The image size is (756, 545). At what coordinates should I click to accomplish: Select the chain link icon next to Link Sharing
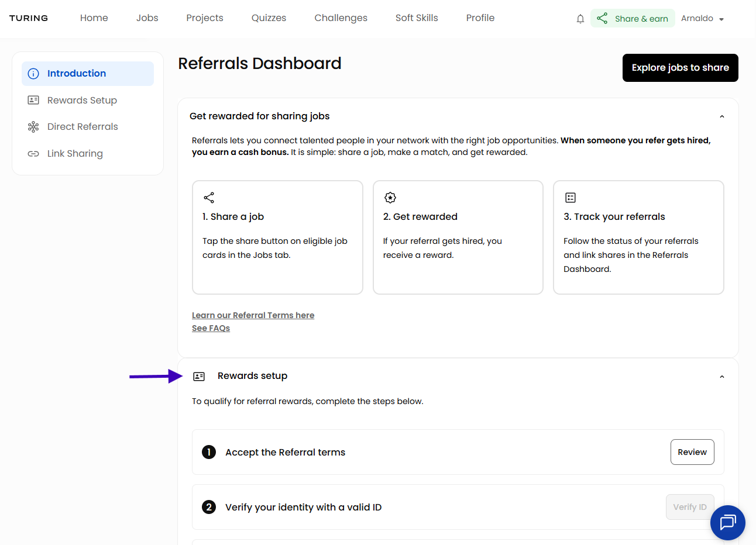click(33, 153)
